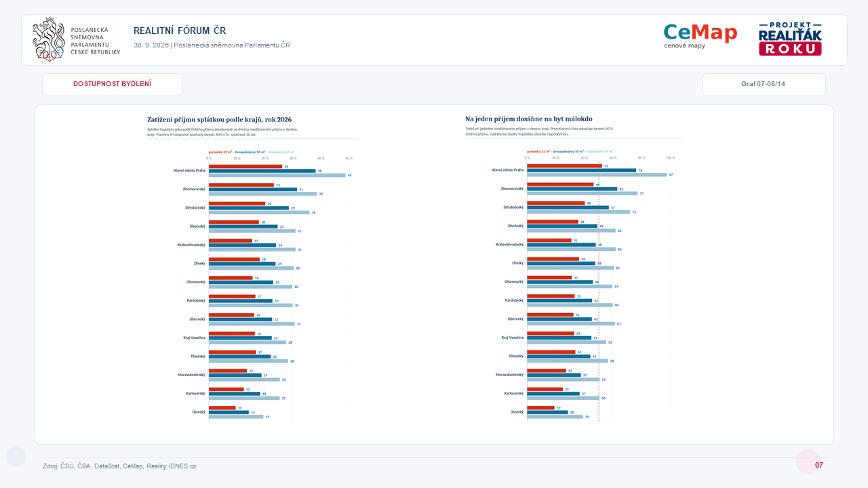Click the REALITNÍ FÓRUM ČR heading
Screen dimensions: 868x488
click(180, 31)
